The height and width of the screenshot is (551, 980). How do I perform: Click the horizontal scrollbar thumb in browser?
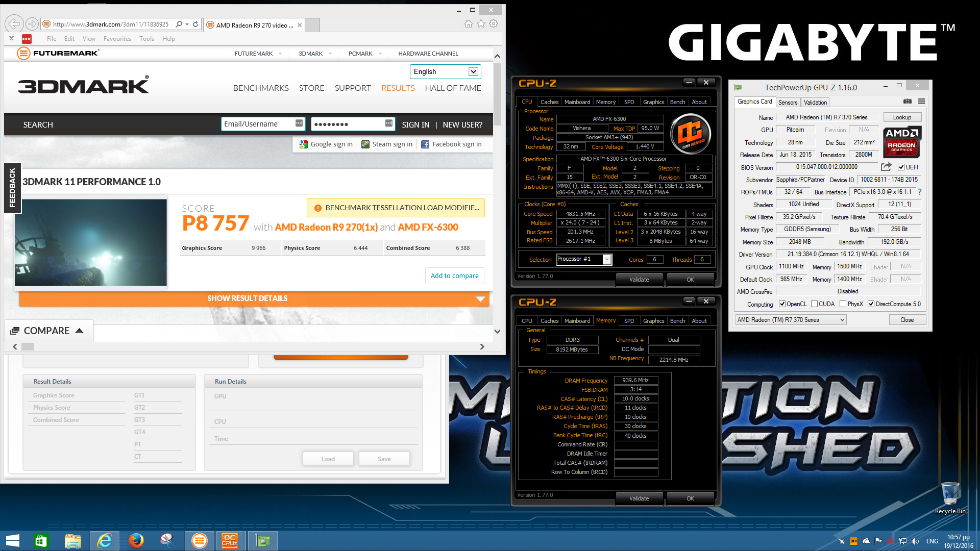pyautogui.click(x=28, y=346)
